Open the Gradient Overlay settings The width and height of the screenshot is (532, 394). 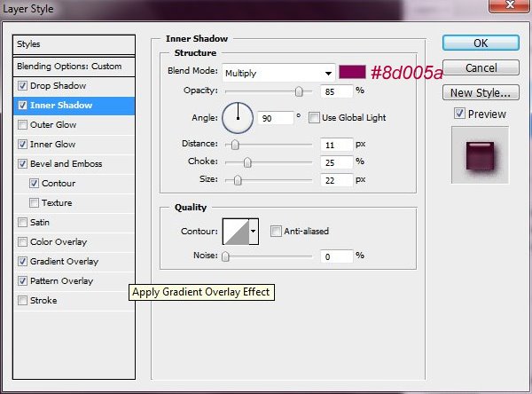tap(64, 262)
